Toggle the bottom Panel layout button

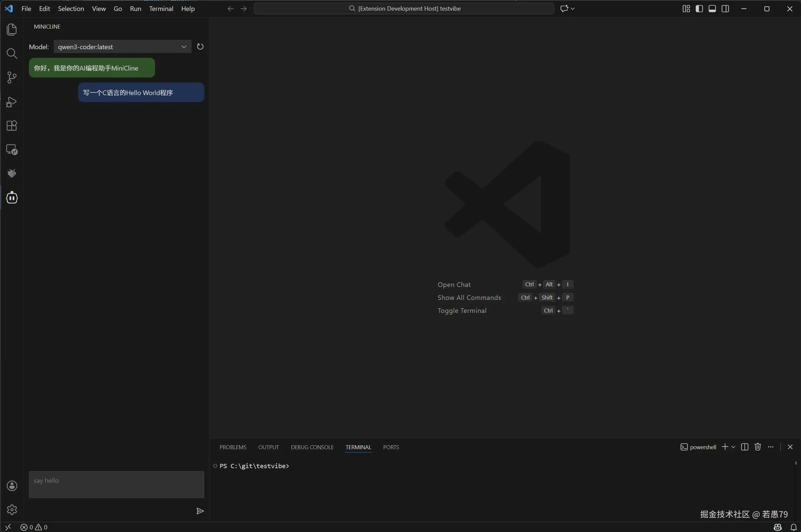(x=712, y=9)
